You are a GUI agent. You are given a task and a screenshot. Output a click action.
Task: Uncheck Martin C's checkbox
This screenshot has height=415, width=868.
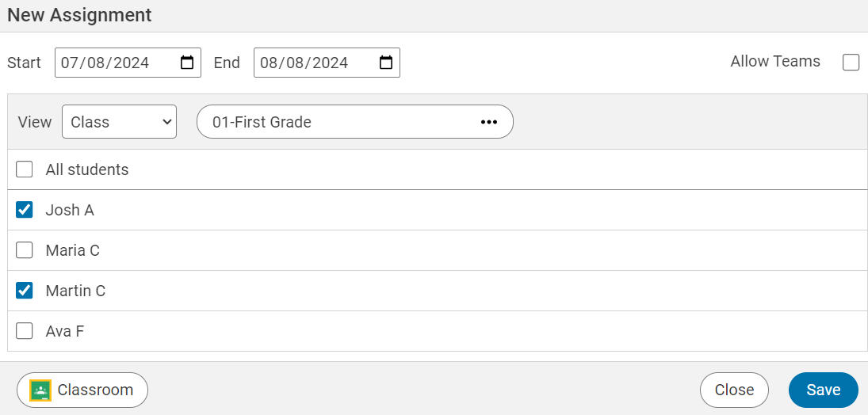[25, 291]
